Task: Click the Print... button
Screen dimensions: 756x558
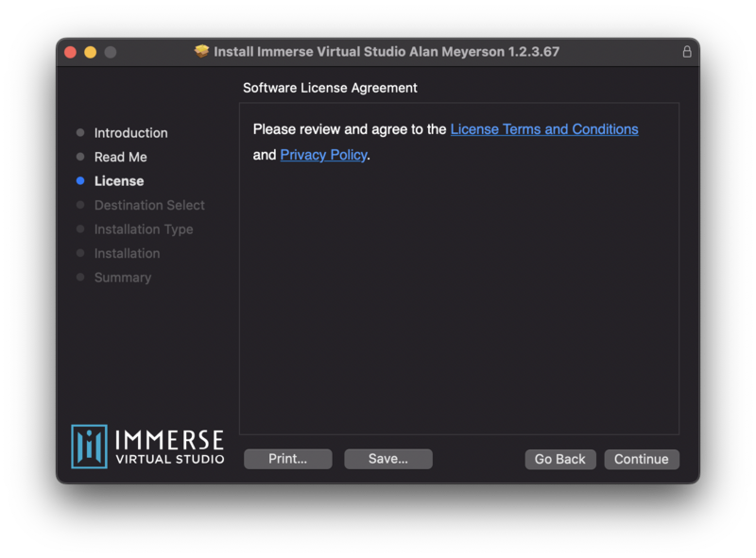Action: [x=288, y=459]
